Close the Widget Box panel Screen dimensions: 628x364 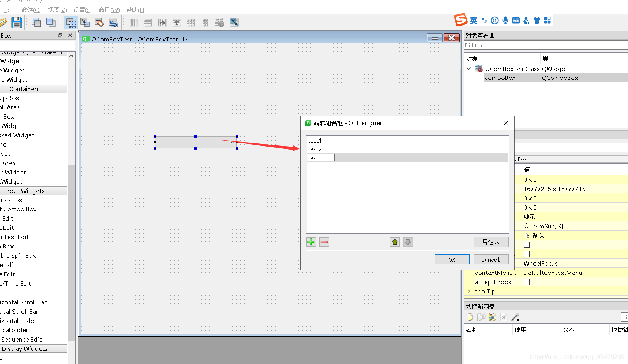coord(70,35)
